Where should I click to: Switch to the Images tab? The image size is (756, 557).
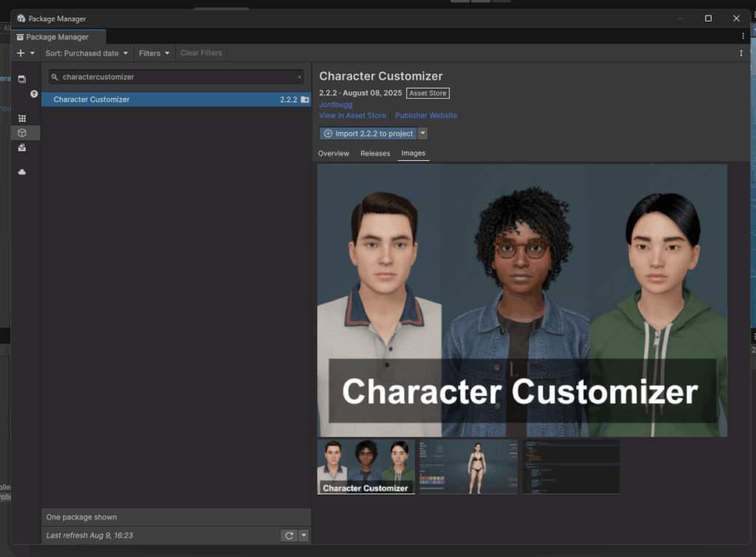(413, 153)
